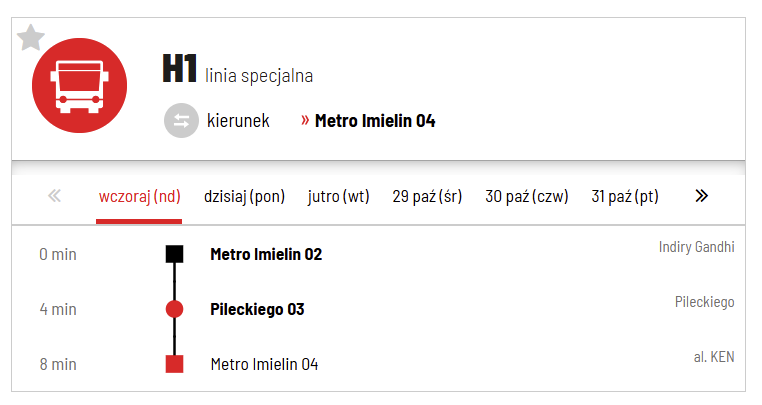Open the Metro Imielin 02 stop

click(266, 254)
